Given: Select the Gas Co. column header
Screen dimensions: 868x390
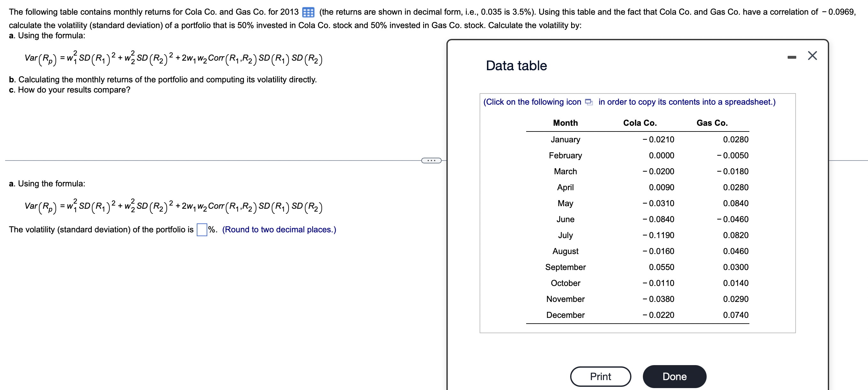Looking at the screenshot, I should click(x=712, y=123).
